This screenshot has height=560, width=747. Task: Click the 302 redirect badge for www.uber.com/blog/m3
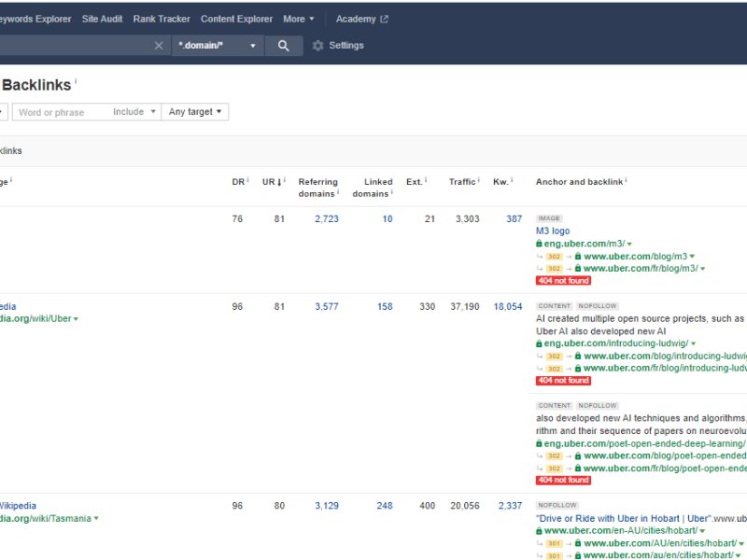tap(554, 256)
